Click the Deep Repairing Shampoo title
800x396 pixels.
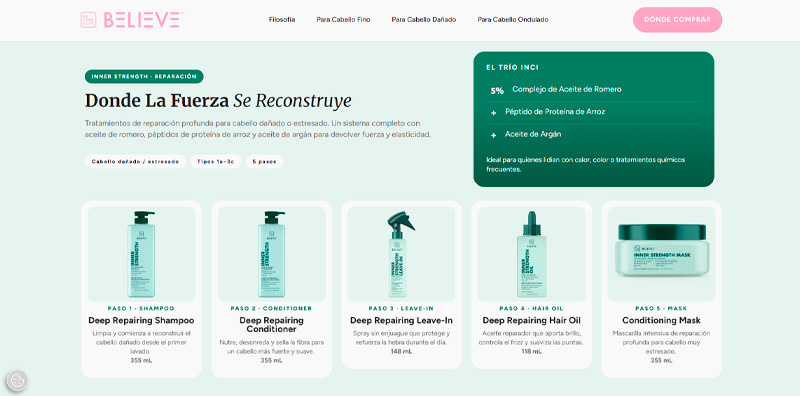(x=141, y=321)
